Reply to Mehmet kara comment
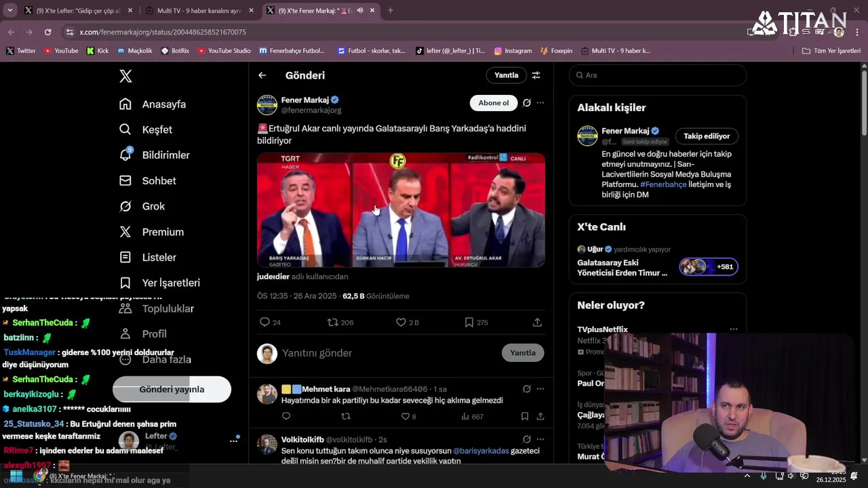The height and width of the screenshot is (488, 868). click(x=286, y=417)
